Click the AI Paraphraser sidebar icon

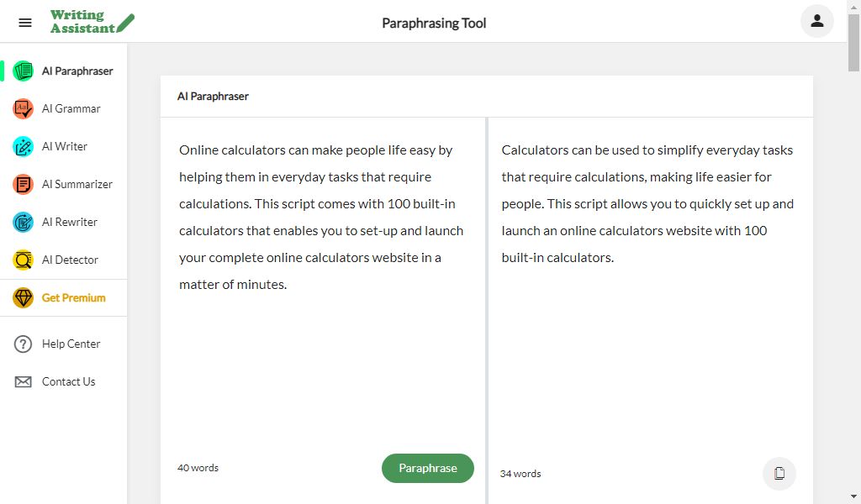(24, 71)
